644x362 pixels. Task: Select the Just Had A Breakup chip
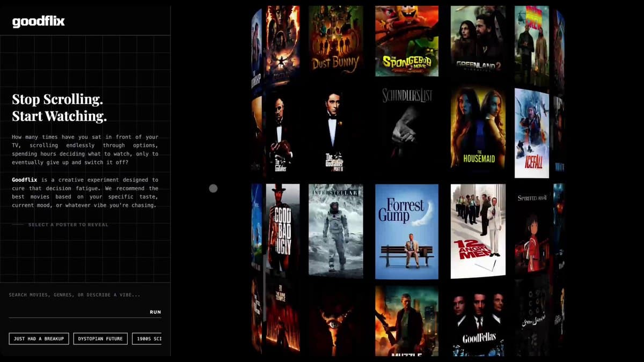pyautogui.click(x=39, y=338)
